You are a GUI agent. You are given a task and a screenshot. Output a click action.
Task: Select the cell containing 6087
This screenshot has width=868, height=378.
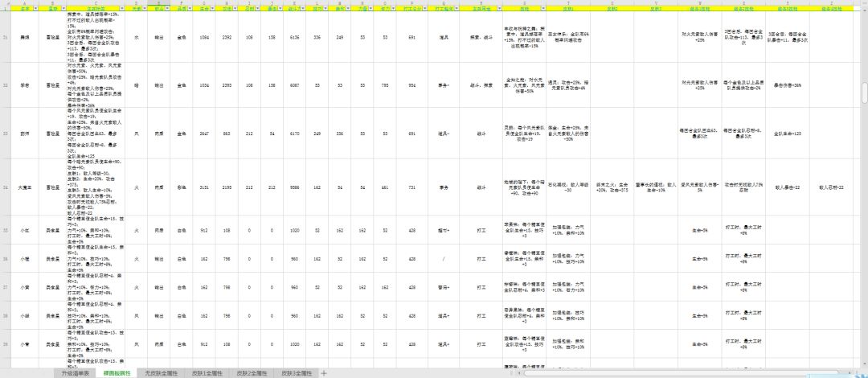[294, 84]
